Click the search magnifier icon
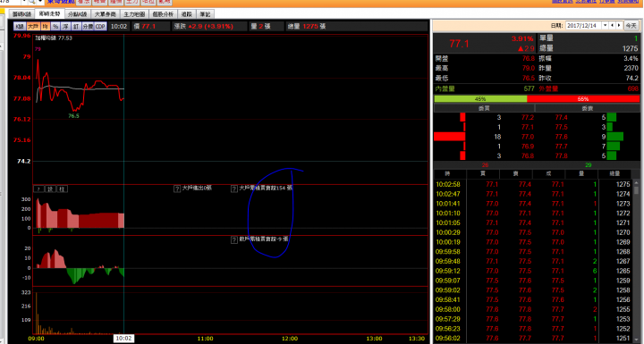This screenshot has width=644, height=344. (31, 2)
